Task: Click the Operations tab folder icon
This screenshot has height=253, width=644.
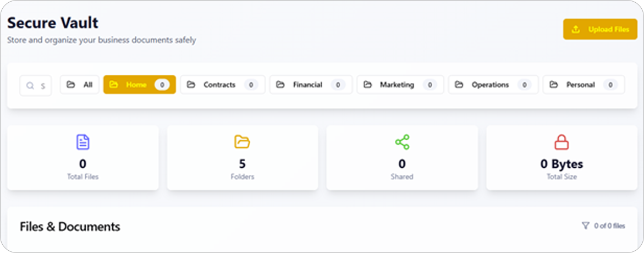Action: point(459,85)
